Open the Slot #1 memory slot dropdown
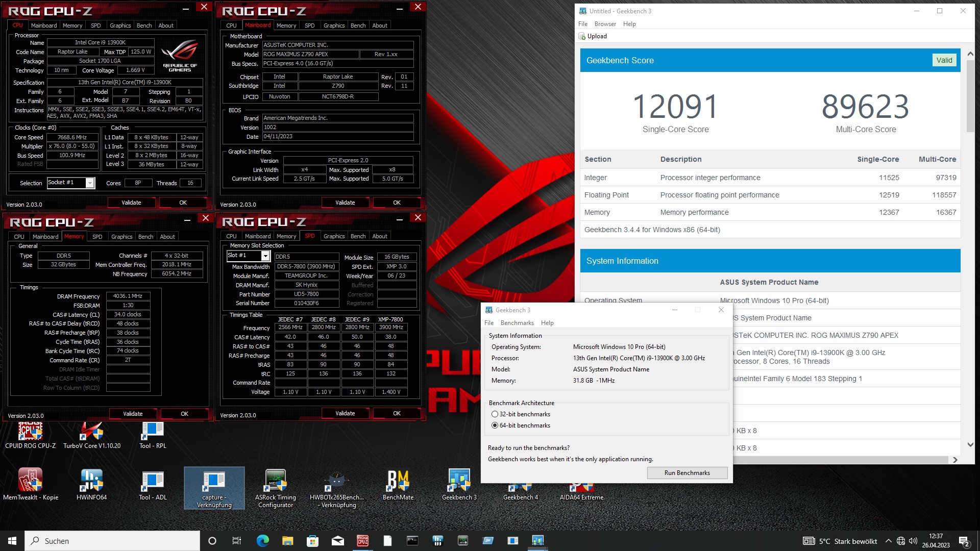980x551 pixels. [x=265, y=256]
